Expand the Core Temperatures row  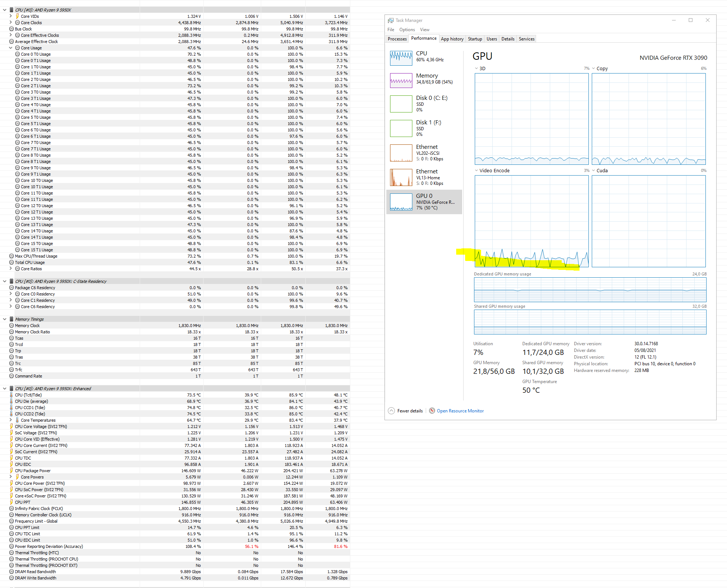tap(10, 420)
